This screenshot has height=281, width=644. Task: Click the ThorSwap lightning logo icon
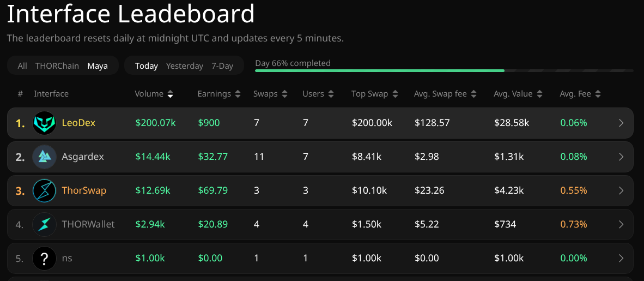(x=44, y=190)
